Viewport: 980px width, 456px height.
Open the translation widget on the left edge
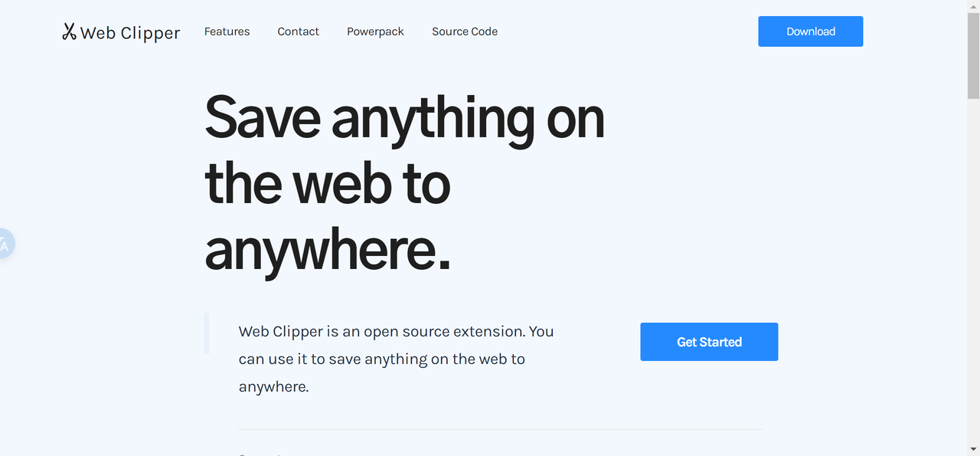5,244
